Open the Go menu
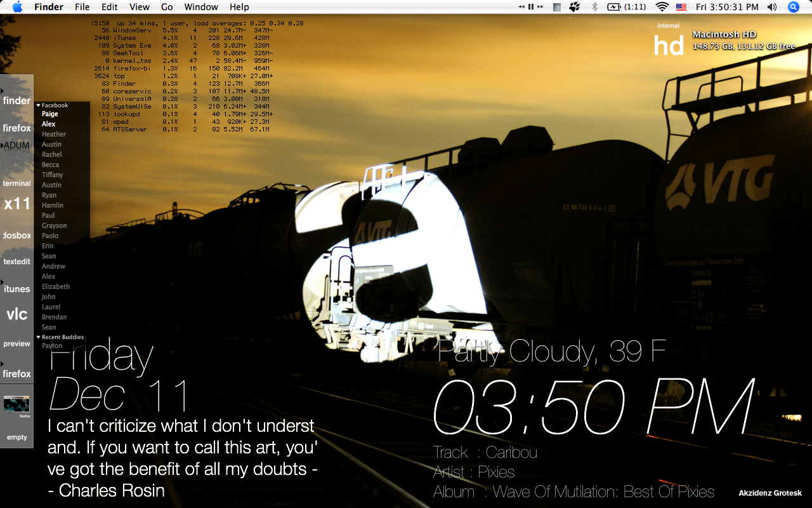Viewport: 812px width, 508px height. [x=167, y=7]
